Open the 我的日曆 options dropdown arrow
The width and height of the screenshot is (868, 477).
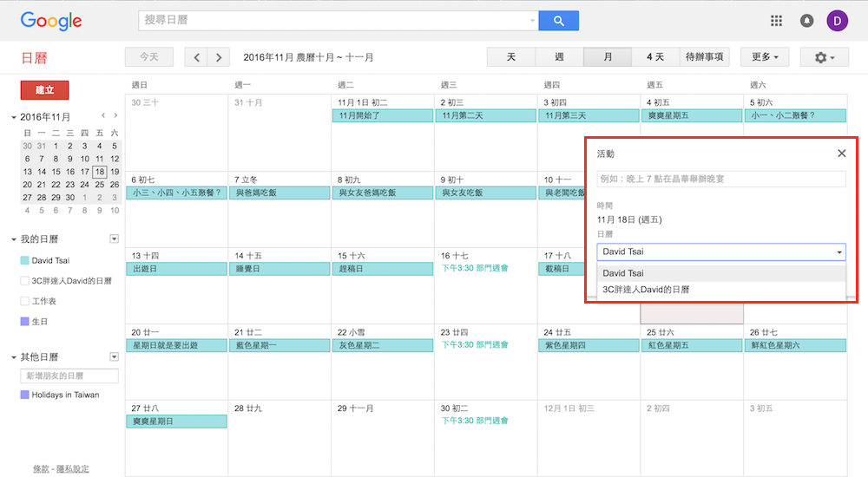pos(114,238)
